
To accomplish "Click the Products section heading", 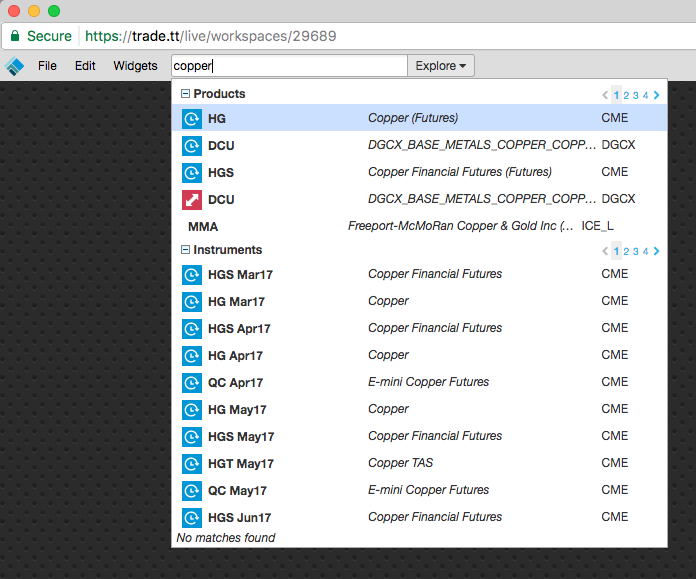I will (x=219, y=94).
